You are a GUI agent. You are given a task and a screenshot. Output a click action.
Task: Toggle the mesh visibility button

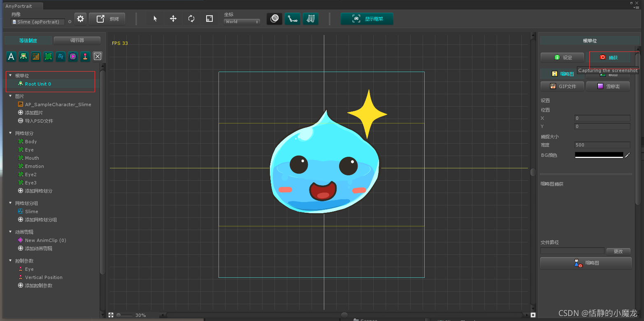[x=311, y=19]
